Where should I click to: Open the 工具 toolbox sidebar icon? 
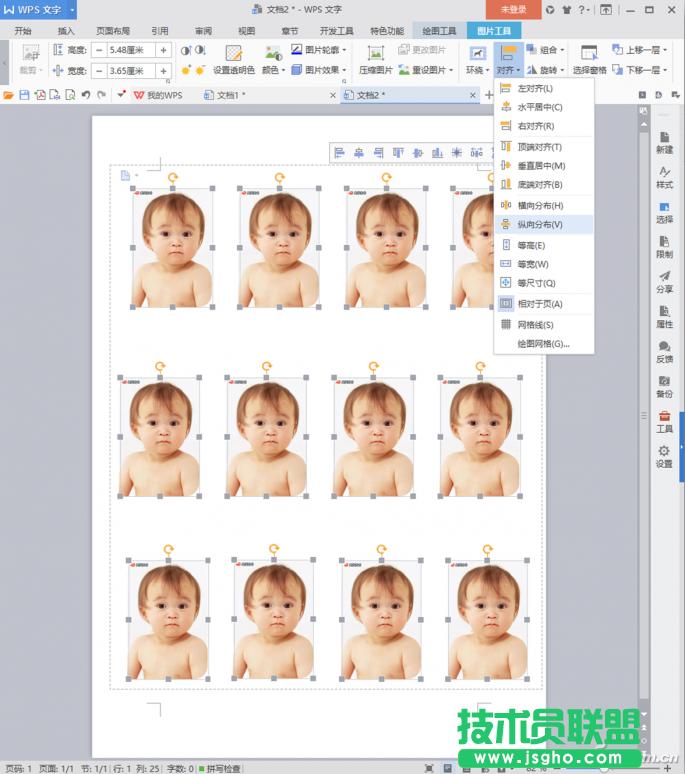pos(664,422)
